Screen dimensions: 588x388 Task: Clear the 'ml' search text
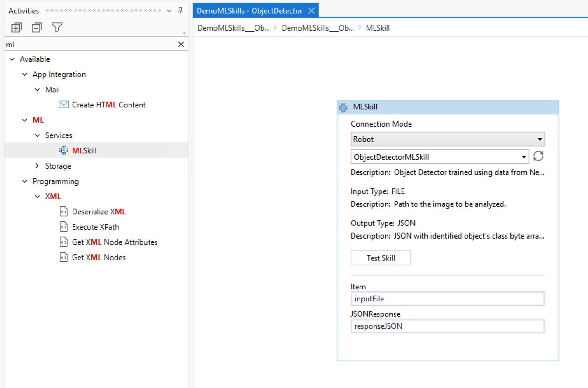181,45
